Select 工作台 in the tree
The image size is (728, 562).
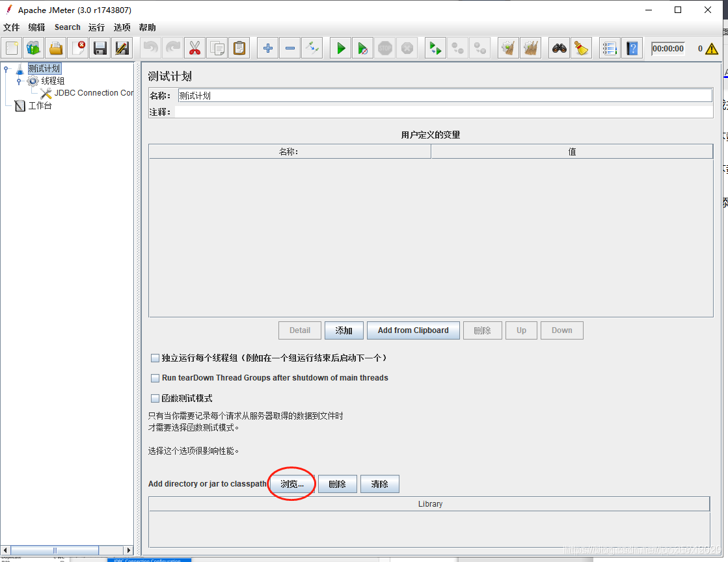pyautogui.click(x=40, y=106)
